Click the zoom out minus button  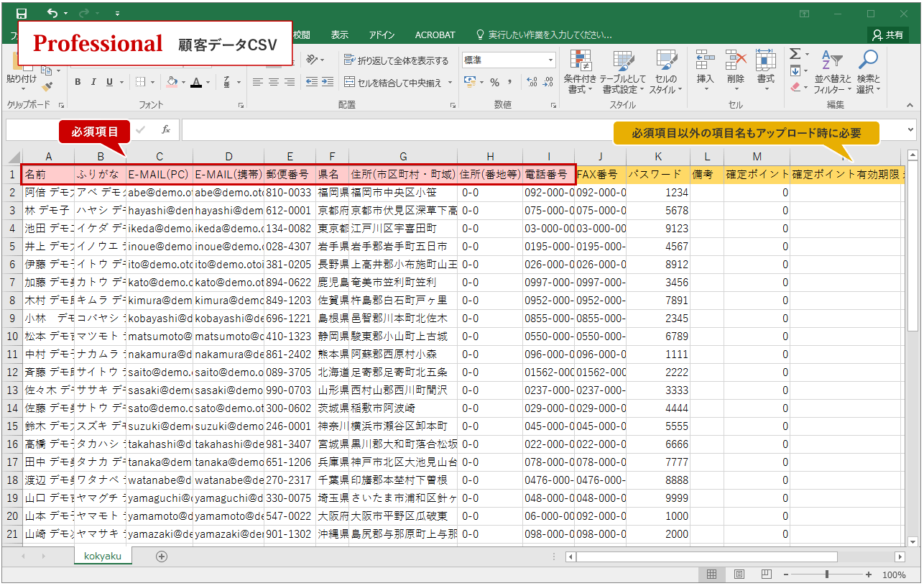pyautogui.click(x=786, y=574)
